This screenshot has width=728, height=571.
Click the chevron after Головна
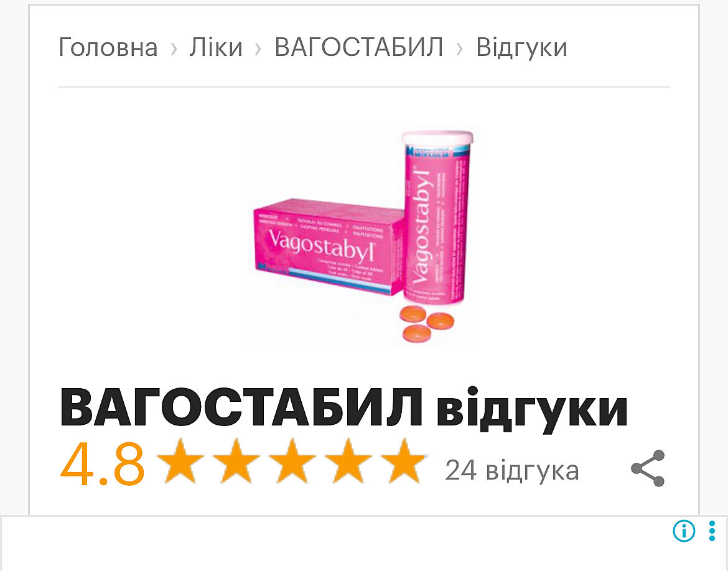174,48
